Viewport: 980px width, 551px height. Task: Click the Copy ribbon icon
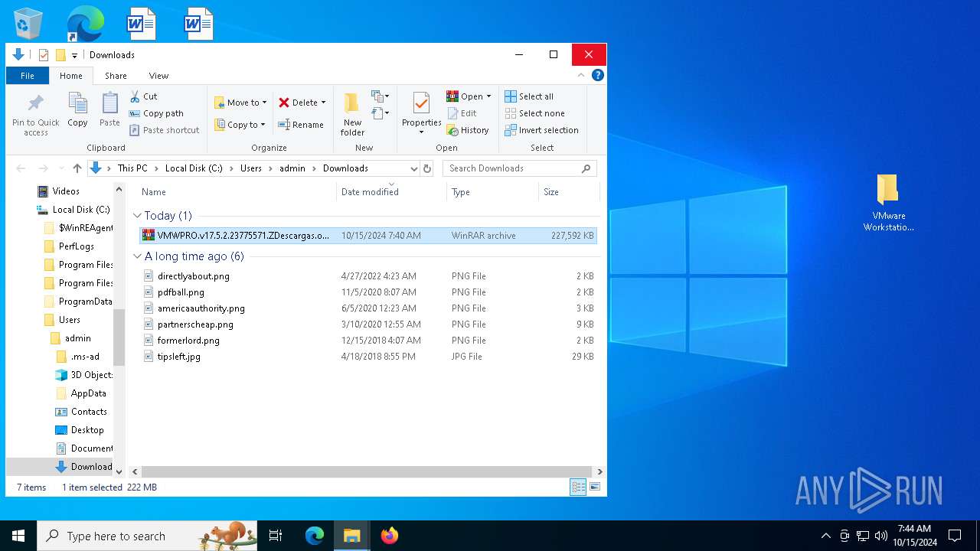tap(77, 103)
